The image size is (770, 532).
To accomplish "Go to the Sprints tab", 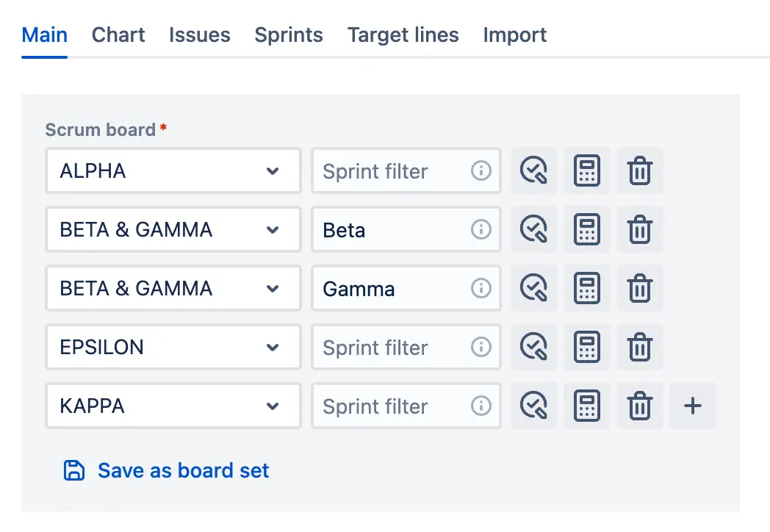I will pyautogui.click(x=289, y=35).
